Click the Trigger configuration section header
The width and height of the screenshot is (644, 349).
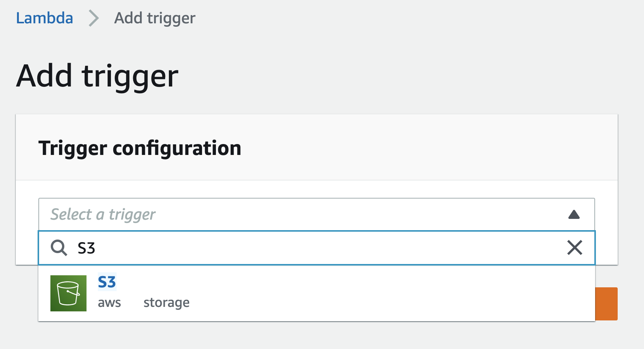pyautogui.click(x=140, y=148)
